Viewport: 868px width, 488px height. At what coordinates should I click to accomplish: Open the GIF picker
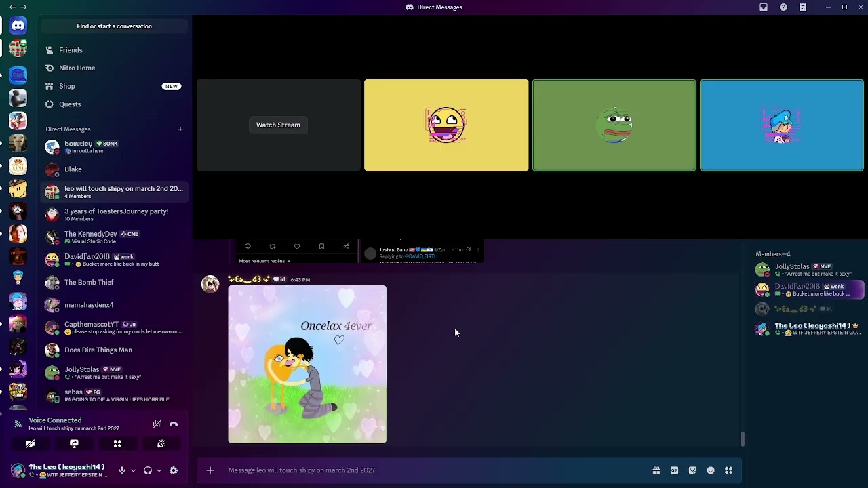point(675,470)
